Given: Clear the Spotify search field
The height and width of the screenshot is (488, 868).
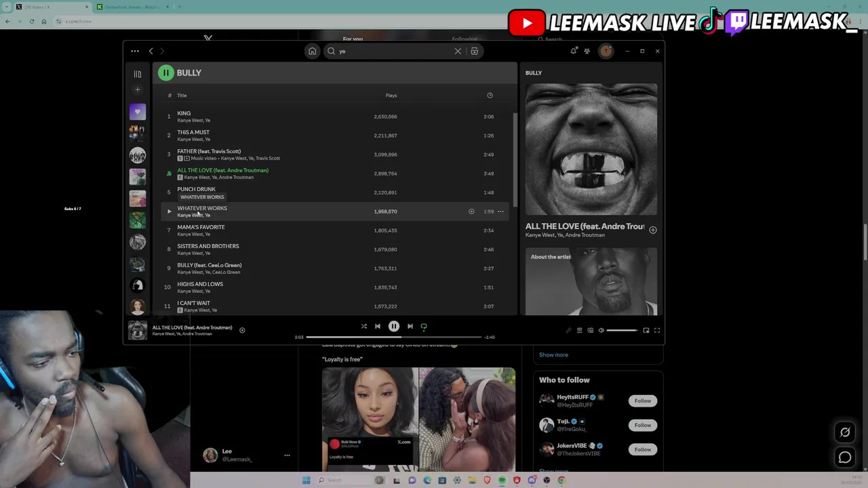Looking at the screenshot, I should [458, 51].
